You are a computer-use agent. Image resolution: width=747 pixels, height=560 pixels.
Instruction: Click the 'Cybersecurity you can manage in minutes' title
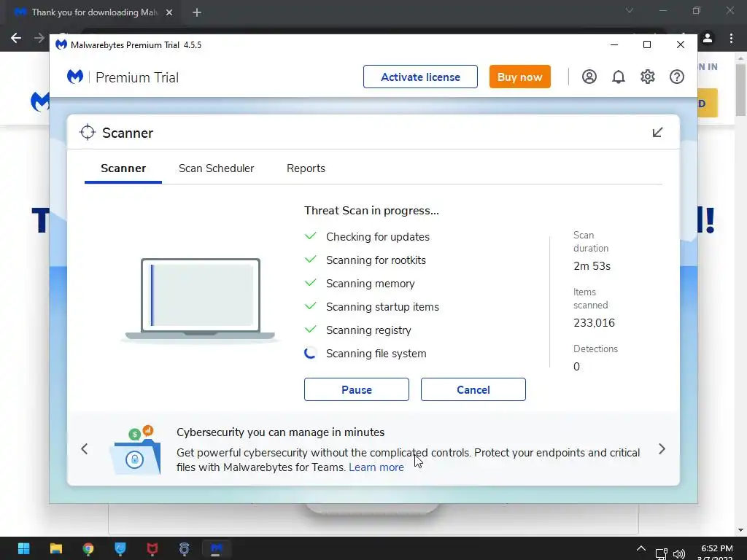[281, 432]
